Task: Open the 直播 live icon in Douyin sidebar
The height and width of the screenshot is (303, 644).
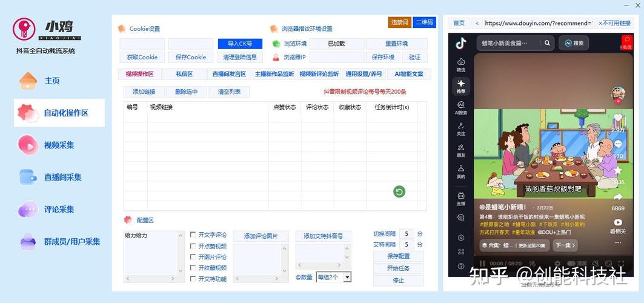Action: [461, 198]
